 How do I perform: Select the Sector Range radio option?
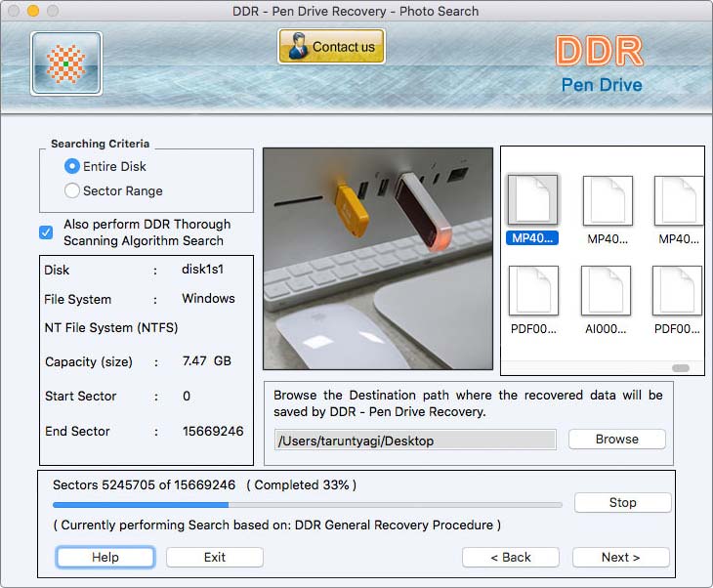(72, 190)
